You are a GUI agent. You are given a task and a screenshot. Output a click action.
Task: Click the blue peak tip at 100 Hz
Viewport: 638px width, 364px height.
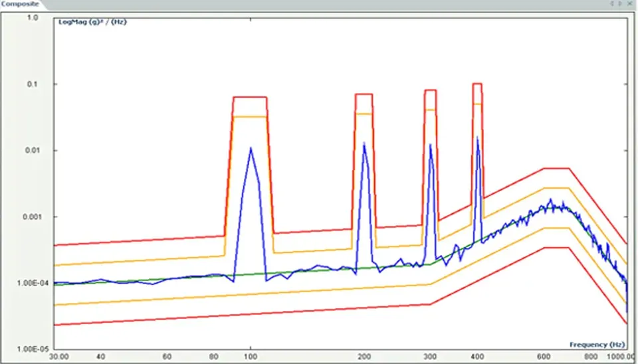(251, 148)
